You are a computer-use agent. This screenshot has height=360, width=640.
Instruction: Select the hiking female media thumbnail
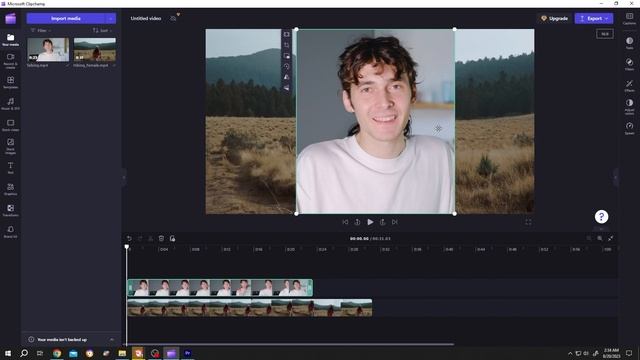pyautogui.click(x=95, y=49)
